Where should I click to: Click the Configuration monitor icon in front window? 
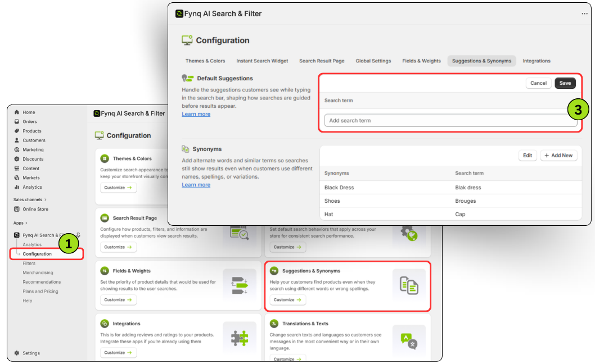coord(187,40)
